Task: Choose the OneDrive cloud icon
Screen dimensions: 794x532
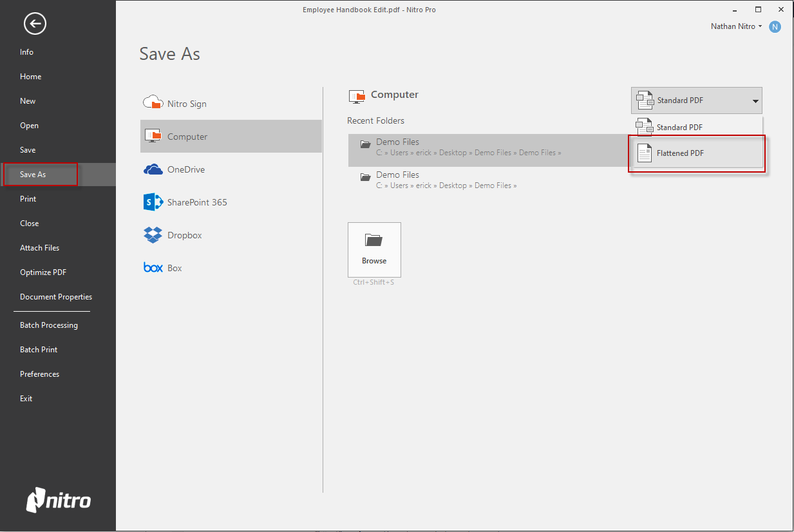Action: (x=153, y=169)
